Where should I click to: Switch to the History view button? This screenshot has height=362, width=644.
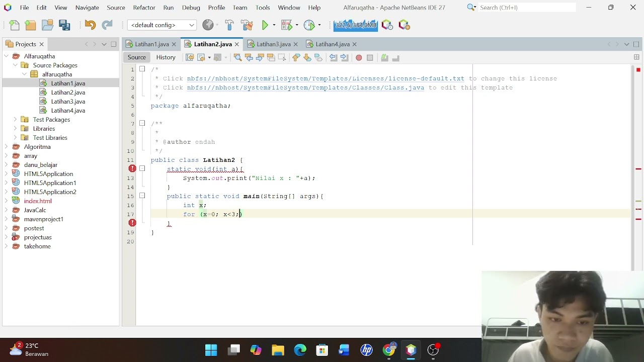[x=166, y=57]
